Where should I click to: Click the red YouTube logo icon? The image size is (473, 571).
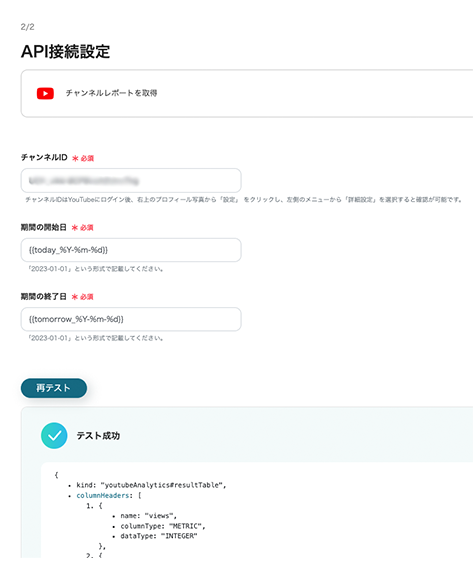coord(45,93)
